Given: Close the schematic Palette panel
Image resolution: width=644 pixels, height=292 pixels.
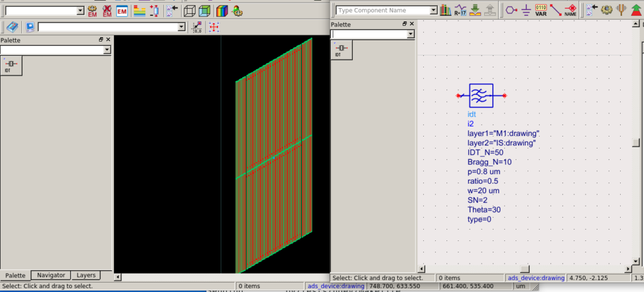Looking at the screenshot, I should pyautogui.click(x=413, y=24).
